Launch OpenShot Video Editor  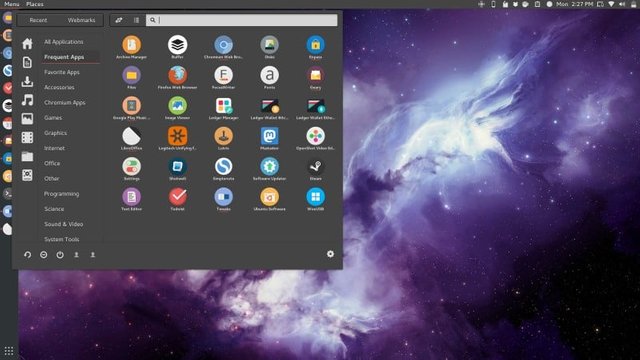(316, 136)
